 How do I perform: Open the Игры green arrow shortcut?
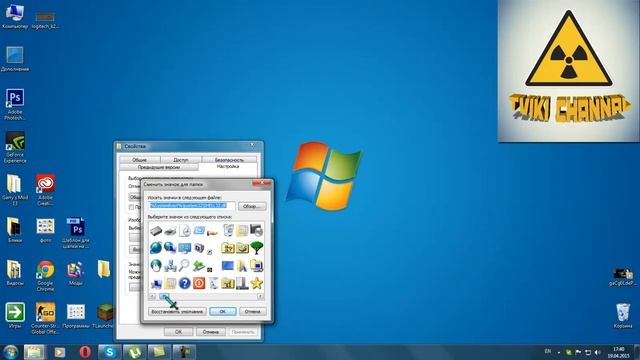coord(15,316)
